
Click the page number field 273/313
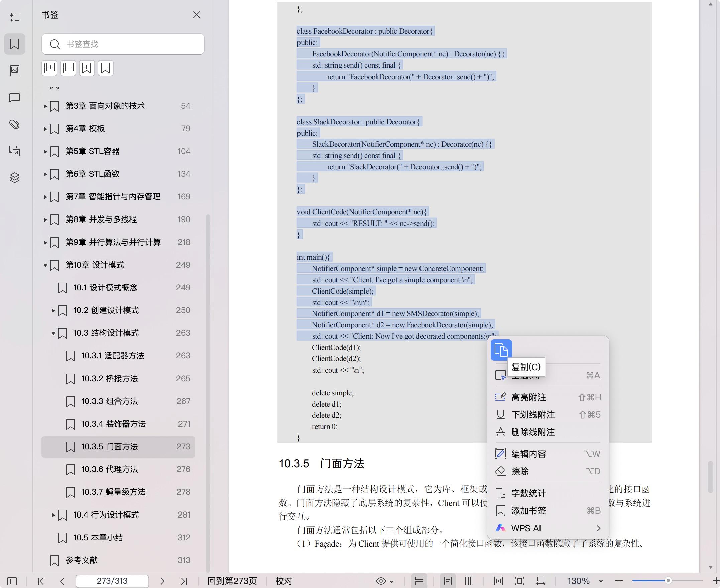coord(112,581)
